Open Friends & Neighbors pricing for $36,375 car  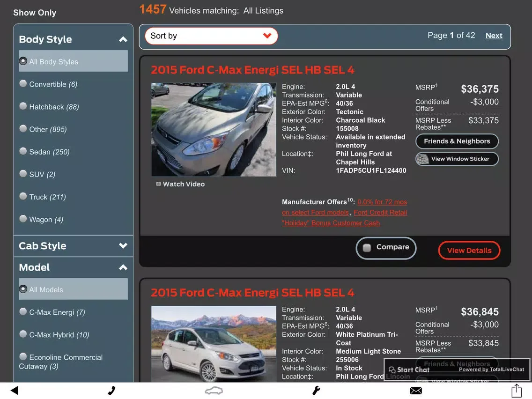[457, 141]
